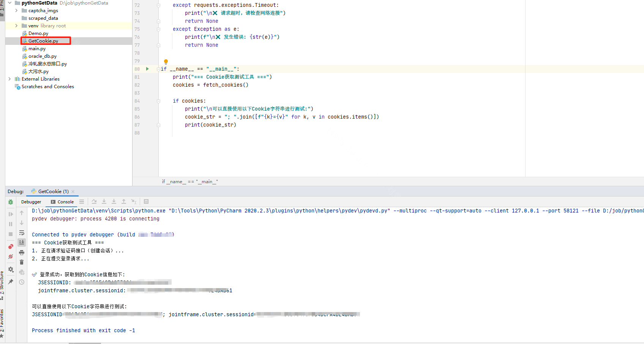644x344 pixels.
Task: Click the yellow intention lightbulb icon
Action: (x=166, y=62)
